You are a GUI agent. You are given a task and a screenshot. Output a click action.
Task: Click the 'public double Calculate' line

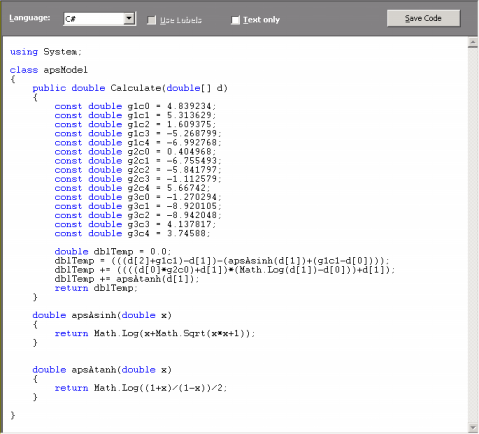click(x=130, y=88)
